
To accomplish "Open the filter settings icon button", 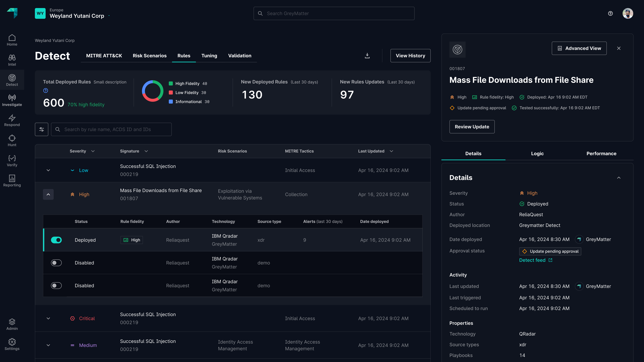I will (42, 129).
